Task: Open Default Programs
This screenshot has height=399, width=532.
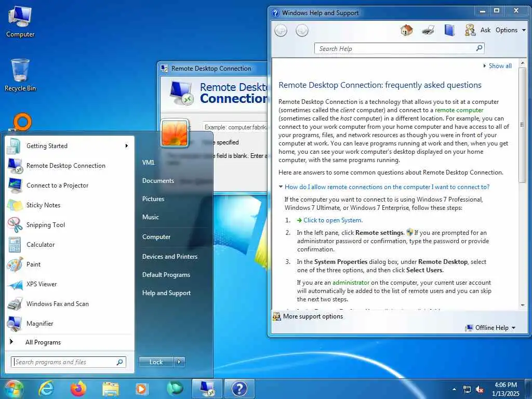Action: 166,275
